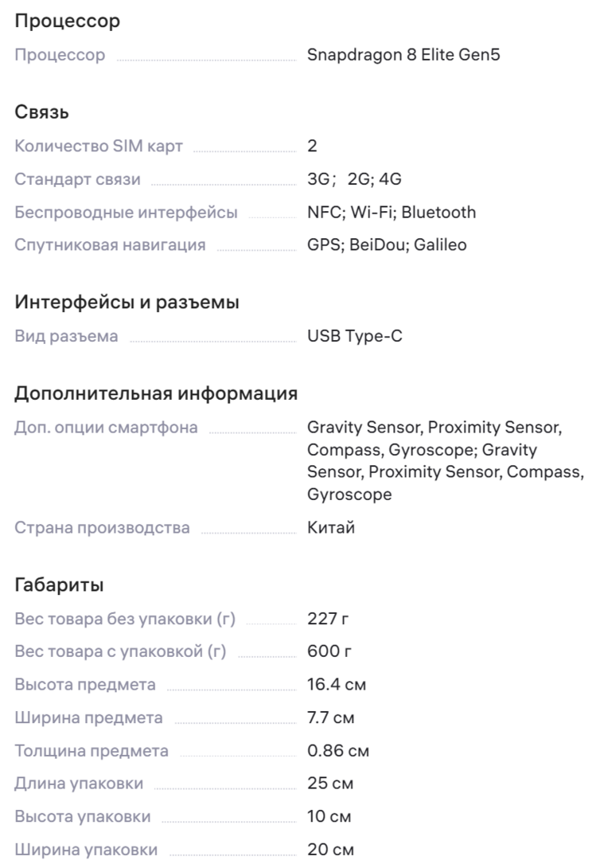The height and width of the screenshot is (868, 596).
Task: Select the Стандарт связи label
Action: tap(77, 180)
